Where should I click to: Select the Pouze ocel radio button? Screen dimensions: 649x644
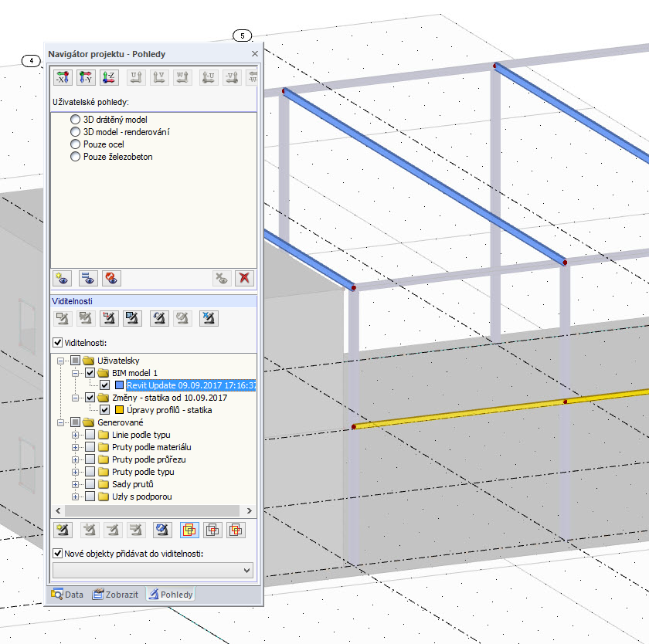click(x=75, y=144)
